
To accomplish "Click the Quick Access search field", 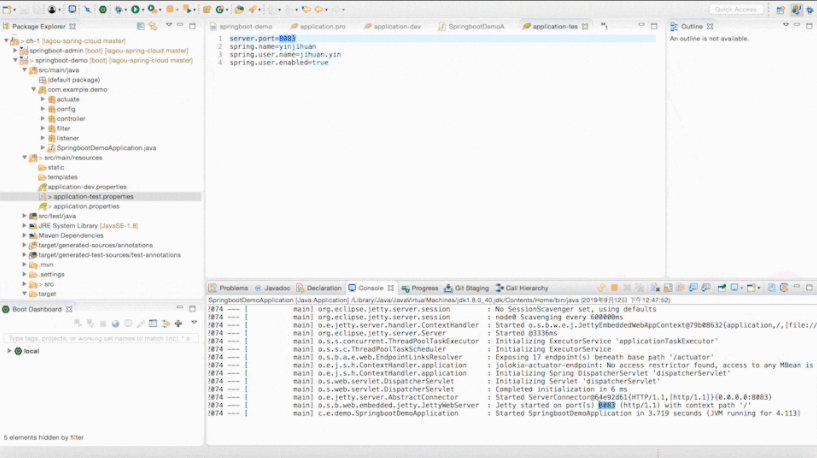I will click(735, 9).
